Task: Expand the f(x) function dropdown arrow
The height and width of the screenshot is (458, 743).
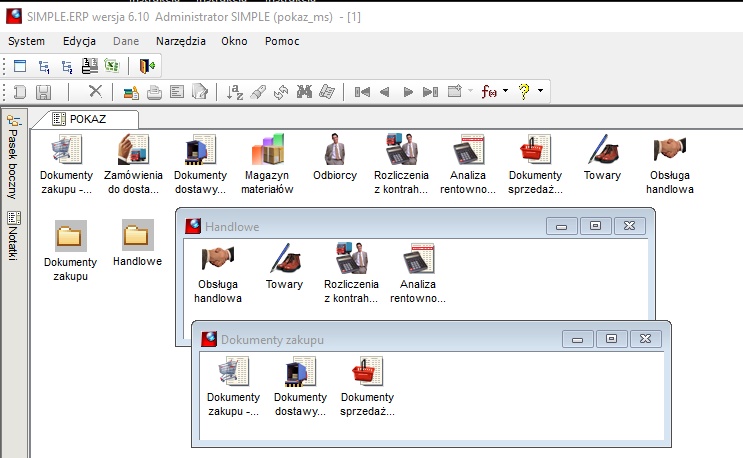Action: [x=506, y=90]
